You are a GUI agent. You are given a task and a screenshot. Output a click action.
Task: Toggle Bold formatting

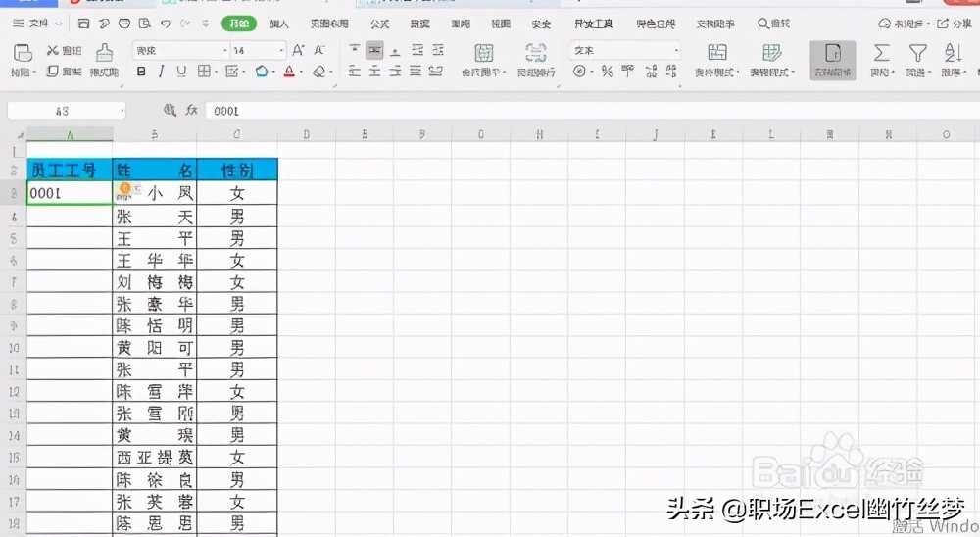tap(141, 72)
